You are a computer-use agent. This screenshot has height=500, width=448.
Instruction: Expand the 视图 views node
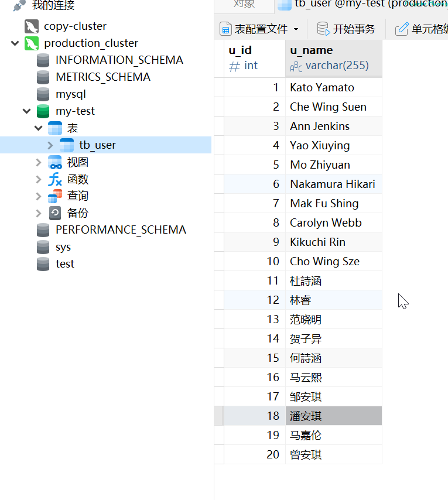pos(39,162)
